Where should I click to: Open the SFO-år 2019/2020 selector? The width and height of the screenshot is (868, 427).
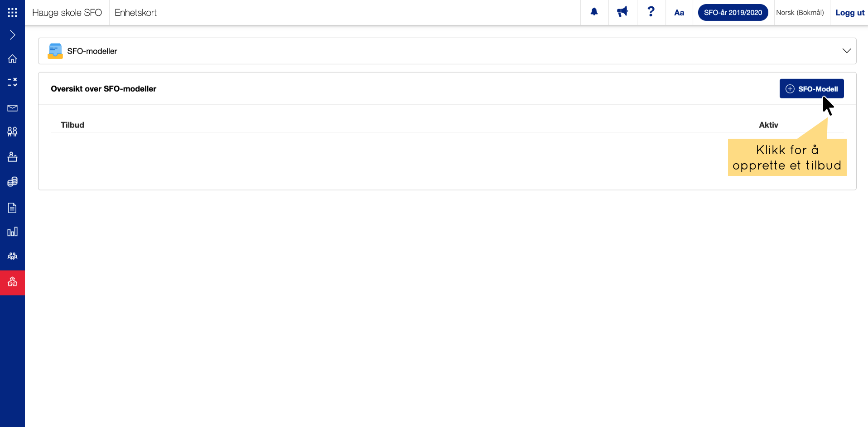click(733, 13)
